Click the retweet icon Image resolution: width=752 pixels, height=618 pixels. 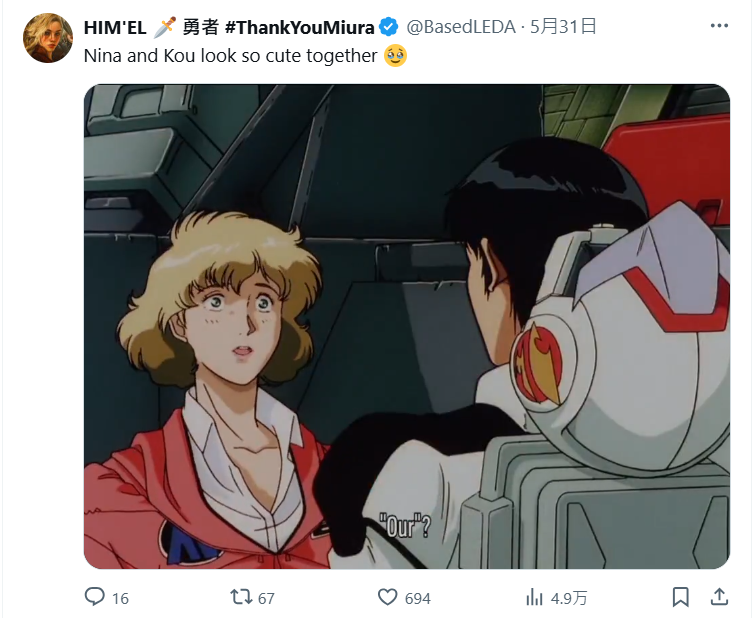coord(241,597)
